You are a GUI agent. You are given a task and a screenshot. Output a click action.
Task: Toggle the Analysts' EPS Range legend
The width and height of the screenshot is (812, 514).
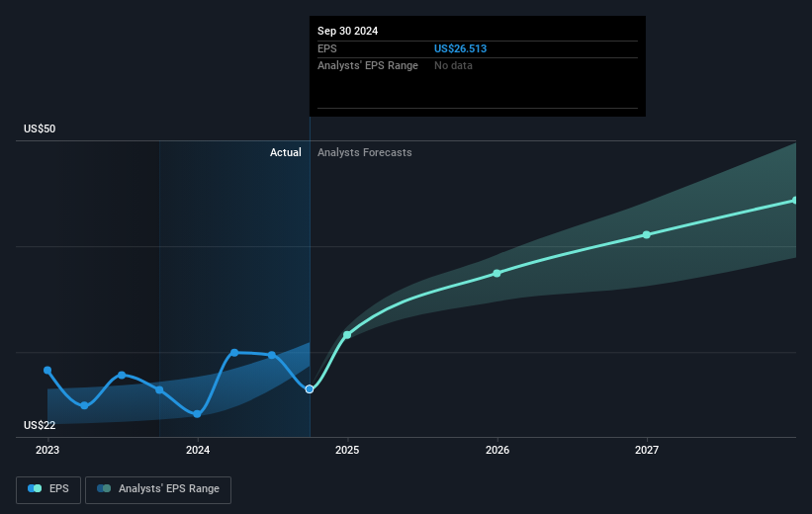(x=158, y=489)
